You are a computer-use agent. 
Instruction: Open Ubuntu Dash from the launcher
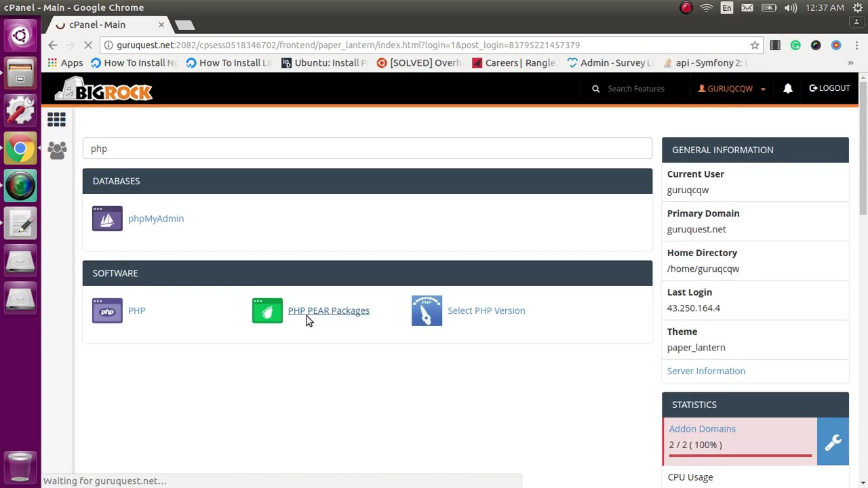(x=20, y=35)
